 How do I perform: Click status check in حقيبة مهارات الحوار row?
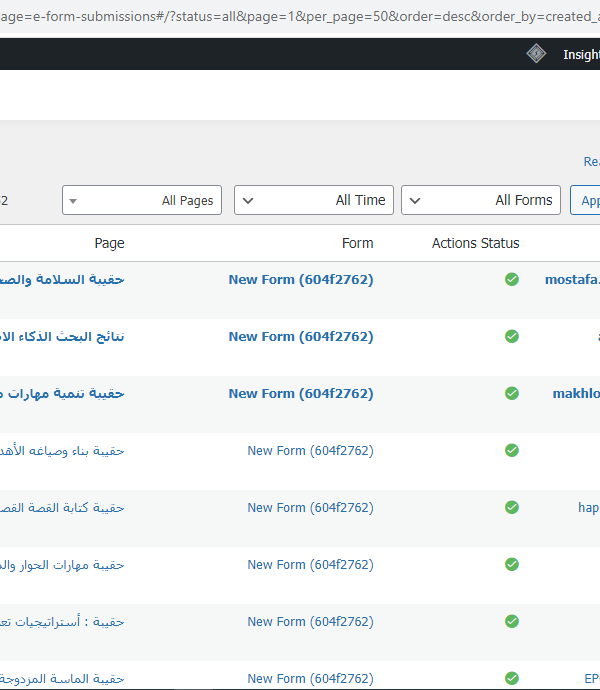[512, 564]
